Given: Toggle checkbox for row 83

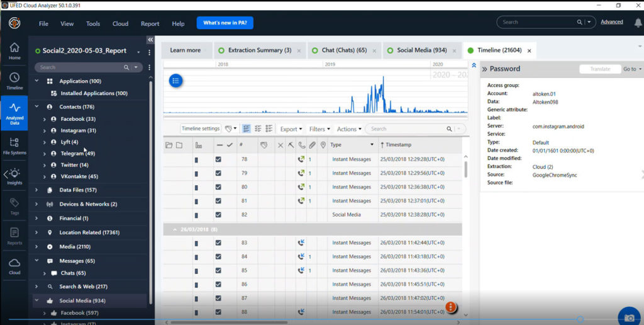Looking at the screenshot, I should pyautogui.click(x=218, y=242).
